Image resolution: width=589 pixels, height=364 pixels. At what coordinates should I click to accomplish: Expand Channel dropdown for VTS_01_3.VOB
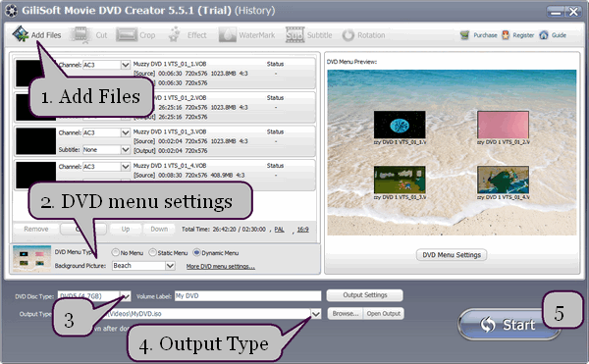126,132
